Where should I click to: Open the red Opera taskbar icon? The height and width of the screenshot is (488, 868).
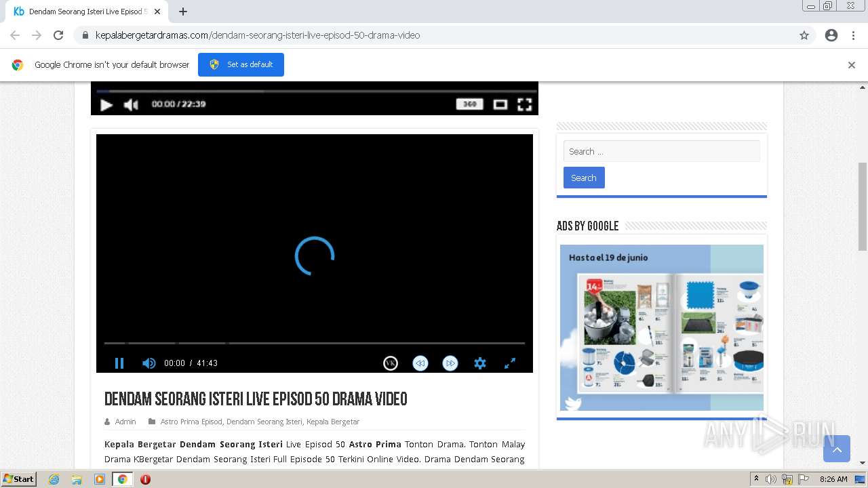[x=145, y=479]
